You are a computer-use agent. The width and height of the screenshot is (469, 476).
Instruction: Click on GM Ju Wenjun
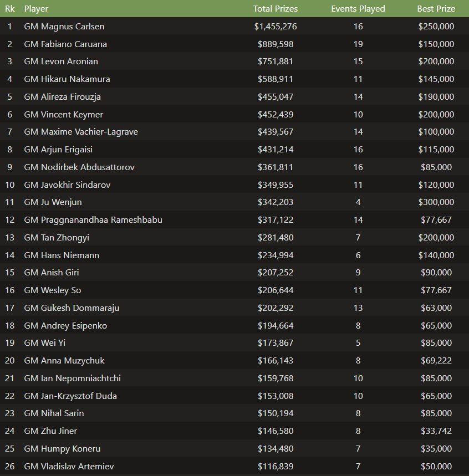point(53,202)
